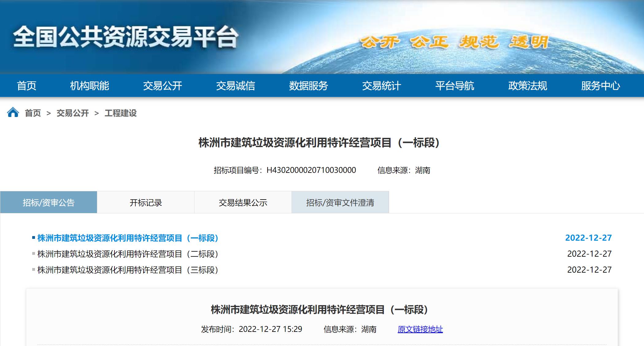
Task: Click the page heading 株洲市建筑垃圾资源化利用特许经营项目
Action: (319, 143)
